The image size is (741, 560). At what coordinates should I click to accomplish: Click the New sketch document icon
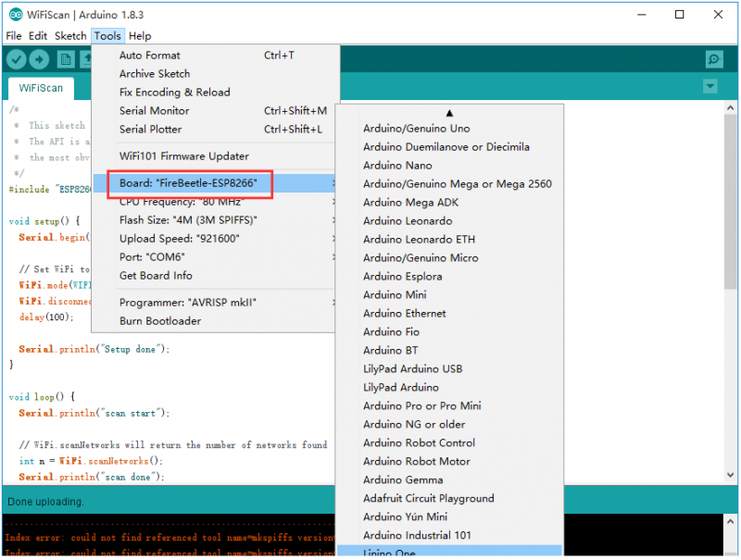[x=65, y=59]
